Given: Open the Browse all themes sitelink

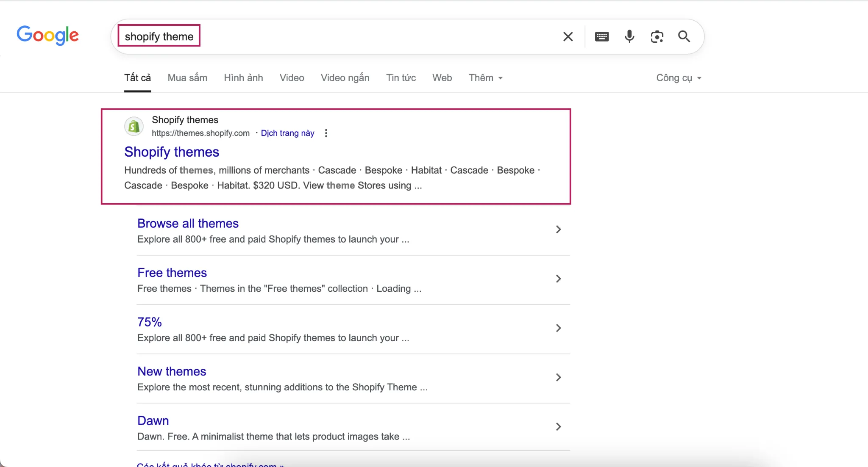Looking at the screenshot, I should click(188, 224).
